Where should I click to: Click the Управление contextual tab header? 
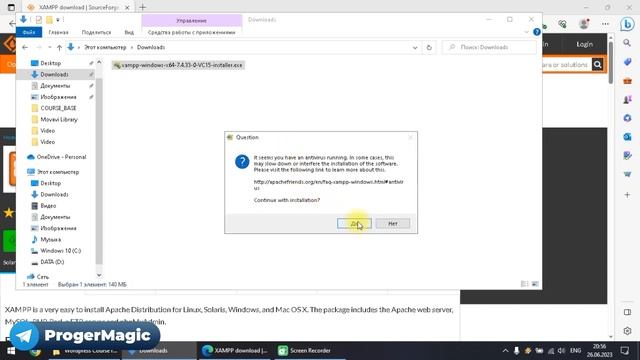pos(191,20)
